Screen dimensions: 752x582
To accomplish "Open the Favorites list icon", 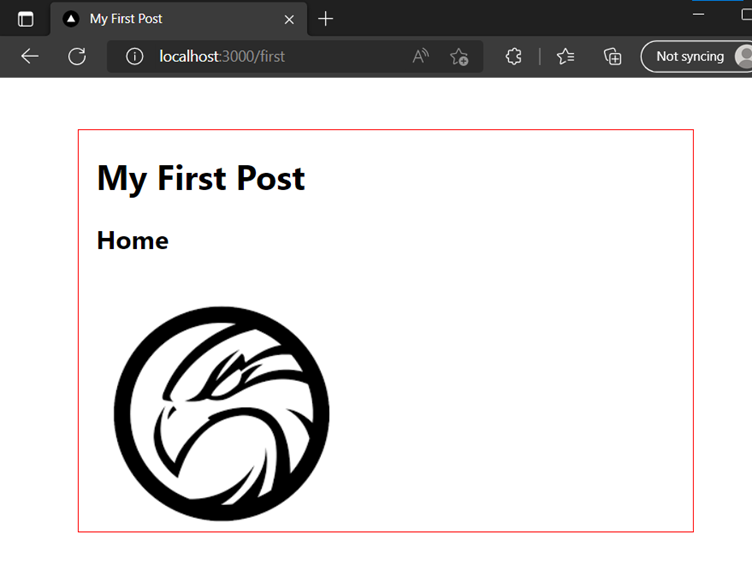I will pyautogui.click(x=565, y=57).
